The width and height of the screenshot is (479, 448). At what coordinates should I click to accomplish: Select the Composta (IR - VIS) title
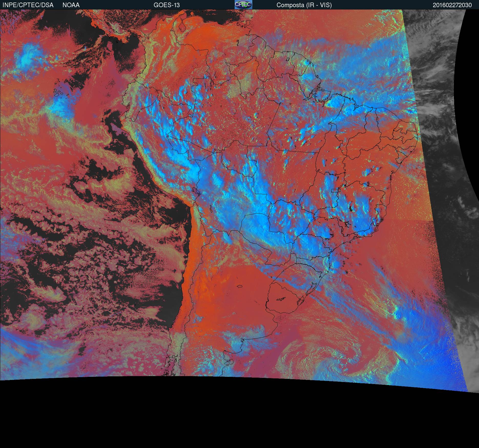click(304, 5)
